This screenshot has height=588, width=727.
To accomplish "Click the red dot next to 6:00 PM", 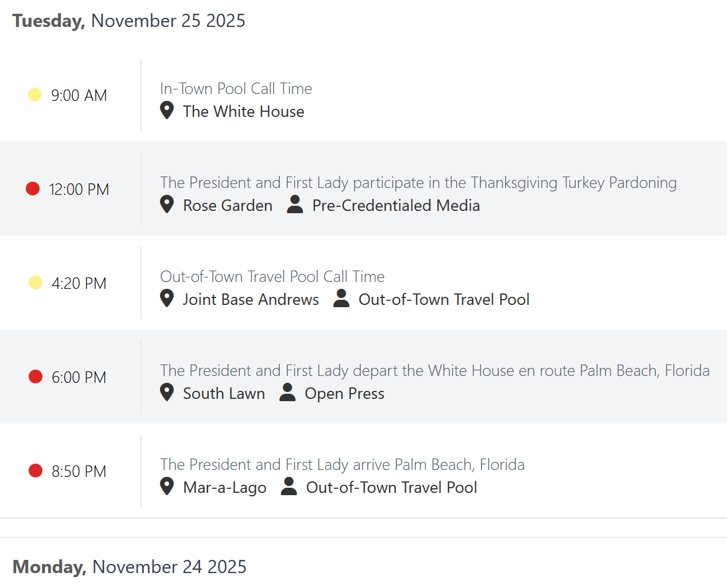I will pos(36,377).
